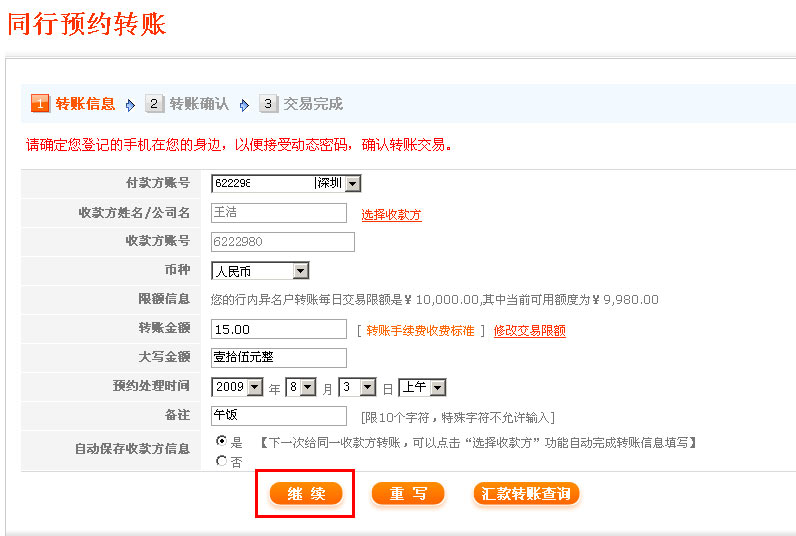Click the 转账金额 input field
Viewport: 796px width, 536px height.
tap(279, 329)
